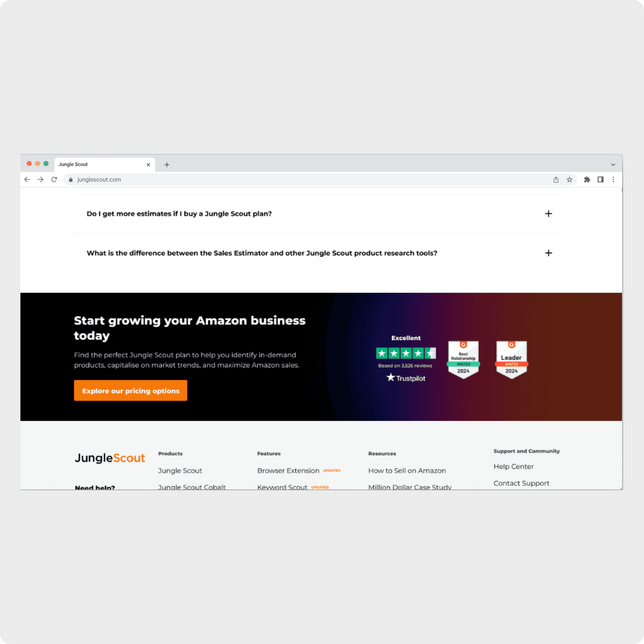Image resolution: width=644 pixels, height=644 pixels.
Task: Click the browser forward arrow
Action: pos(41,180)
